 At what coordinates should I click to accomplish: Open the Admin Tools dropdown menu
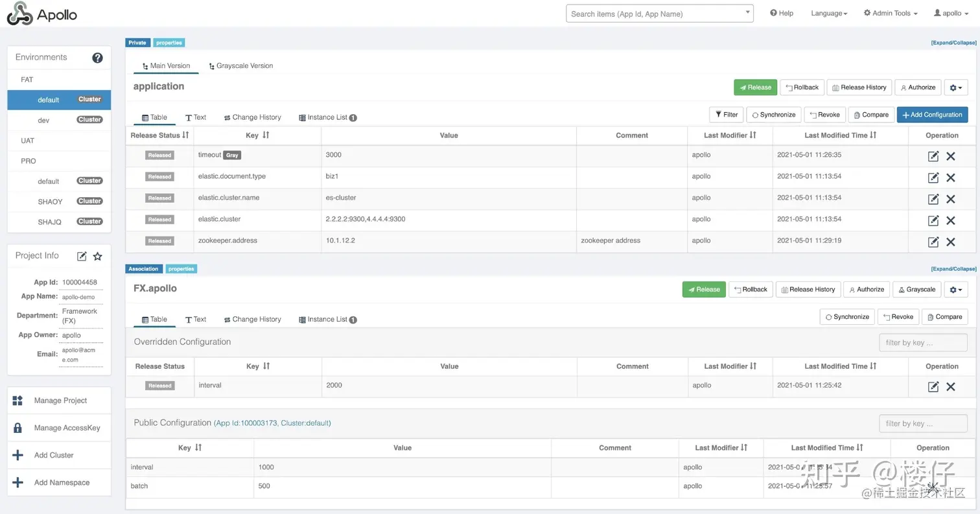891,13
